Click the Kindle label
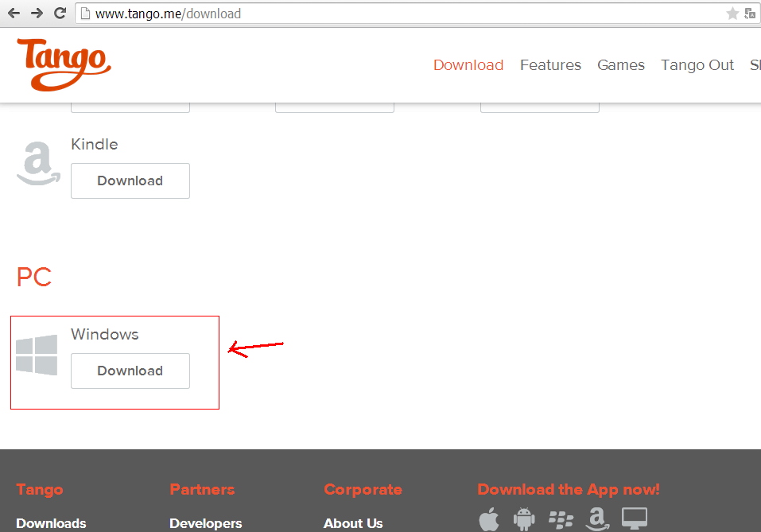 point(94,144)
